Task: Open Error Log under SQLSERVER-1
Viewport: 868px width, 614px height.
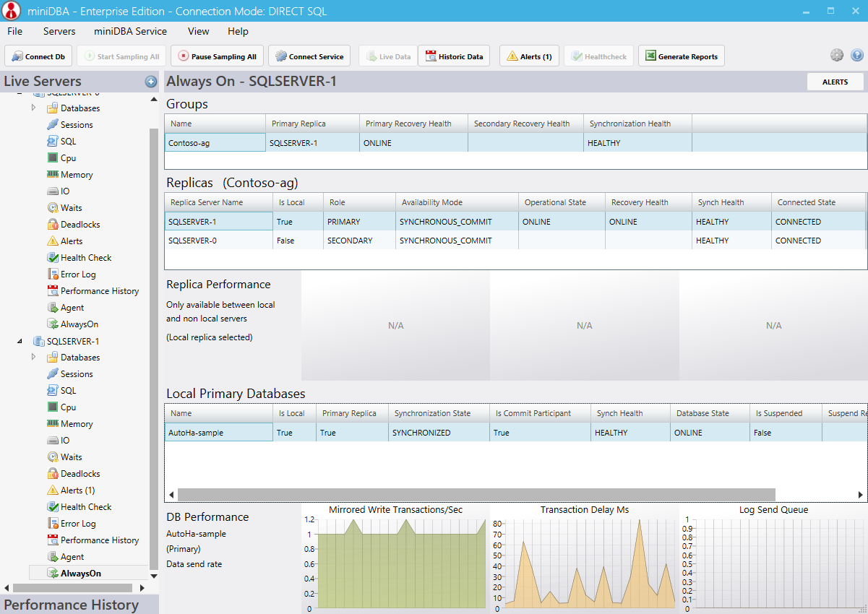Action: [x=71, y=524]
